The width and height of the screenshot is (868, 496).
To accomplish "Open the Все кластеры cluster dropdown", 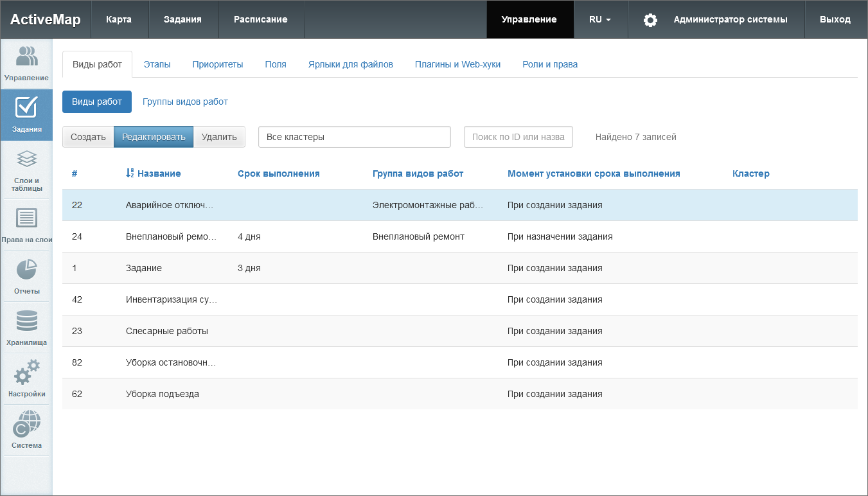I will point(354,137).
